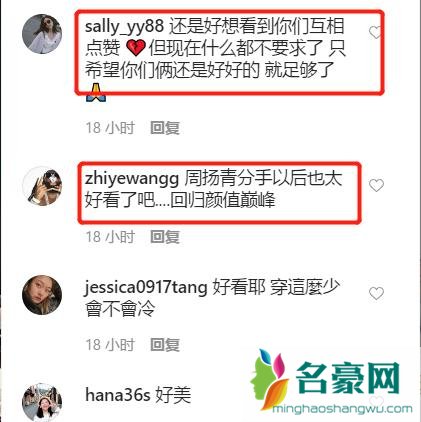Image resolution: width=421 pixels, height=422 pixels.
Task: Click the 名豪网 watermark logo
Action: tap(326, 378)
